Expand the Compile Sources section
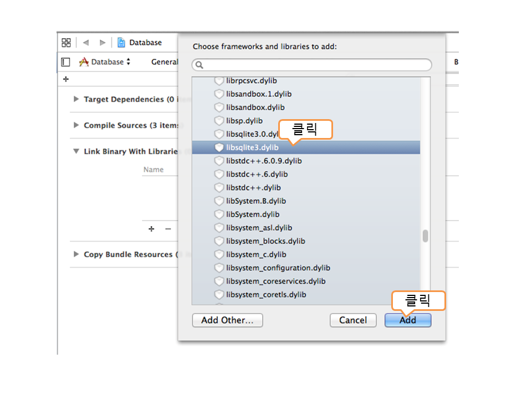532x399 pixels. 76,125
